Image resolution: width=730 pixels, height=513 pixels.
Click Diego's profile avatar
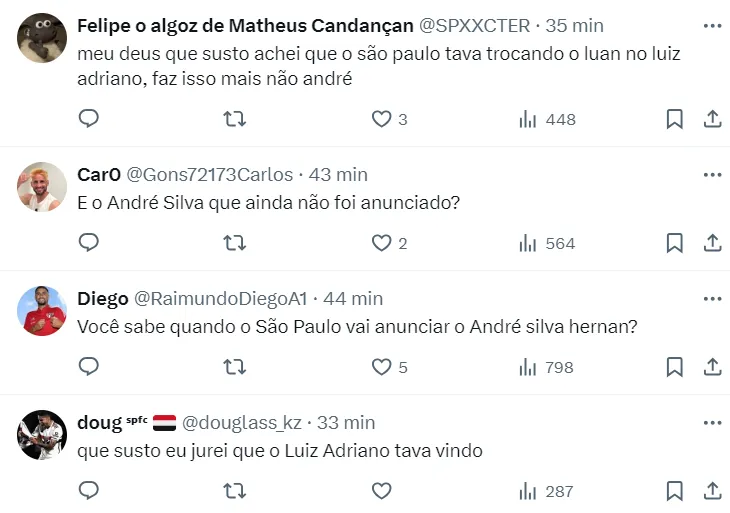[42, 311]
